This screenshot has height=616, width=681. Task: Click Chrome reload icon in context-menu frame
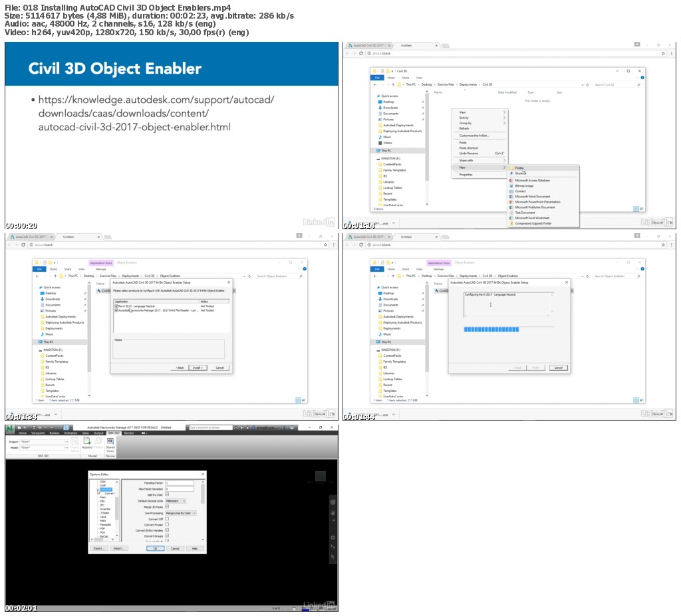[x=361, y=53]
